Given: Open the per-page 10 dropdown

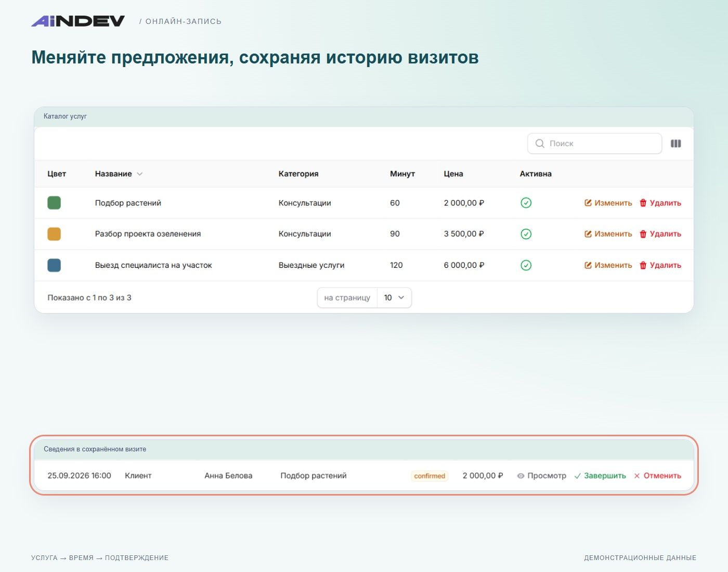Looking at the screenshot, I should (394, 297).
